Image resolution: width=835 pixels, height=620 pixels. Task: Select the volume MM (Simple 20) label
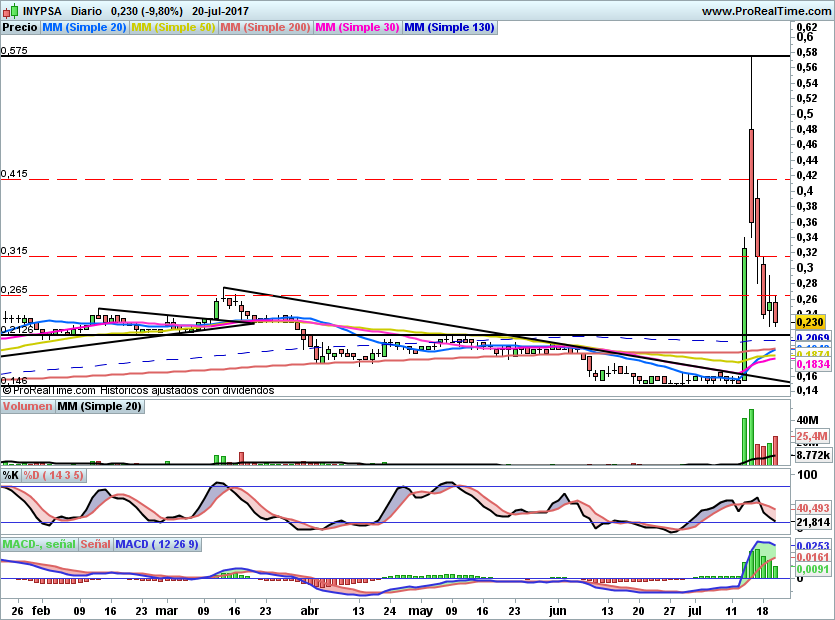click(99, 407)
